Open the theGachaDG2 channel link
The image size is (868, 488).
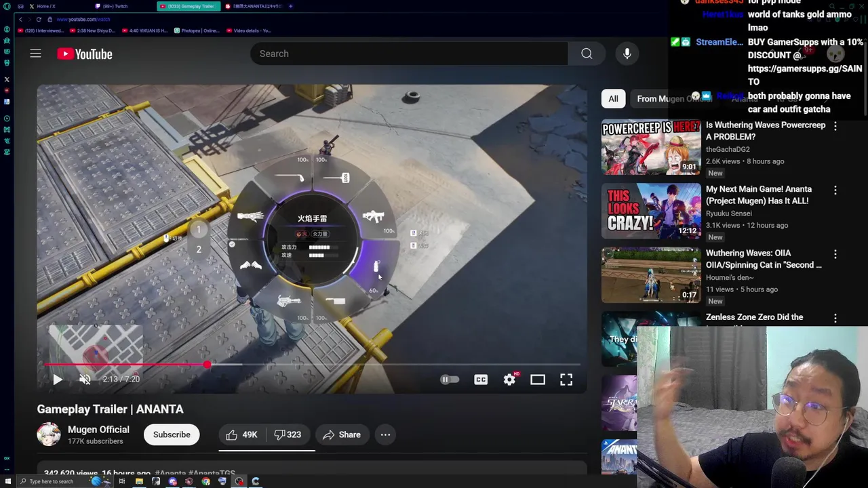click(728, 149)
